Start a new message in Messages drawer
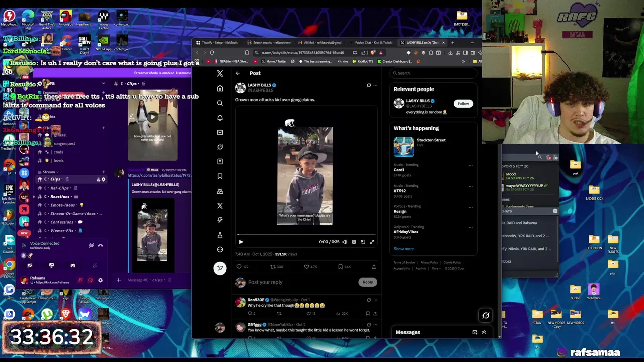Image resolution: width=644 pixels, height=362 pixels. click(474, 332)
